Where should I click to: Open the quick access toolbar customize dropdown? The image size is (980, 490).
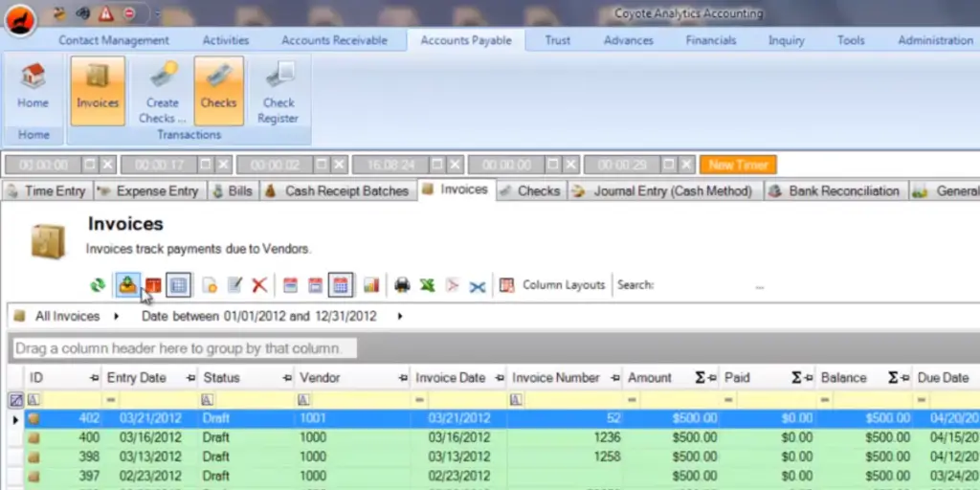click(157, 13)
